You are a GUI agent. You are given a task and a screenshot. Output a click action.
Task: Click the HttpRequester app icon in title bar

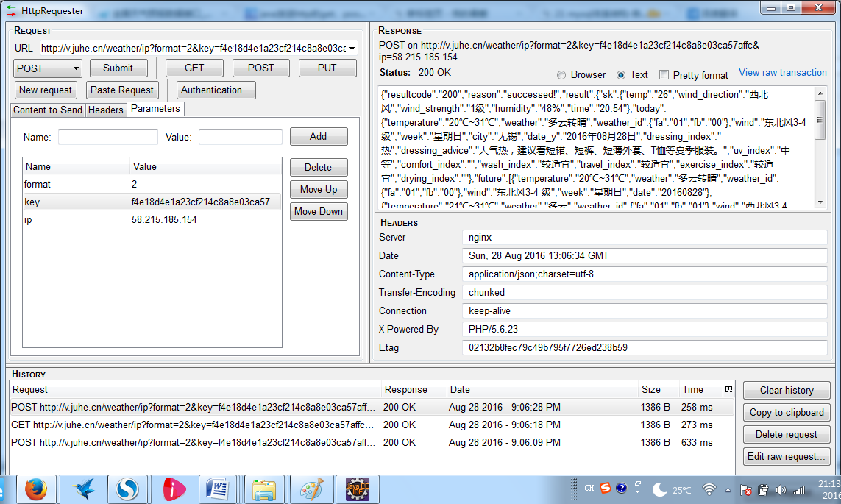coord(11,10)
